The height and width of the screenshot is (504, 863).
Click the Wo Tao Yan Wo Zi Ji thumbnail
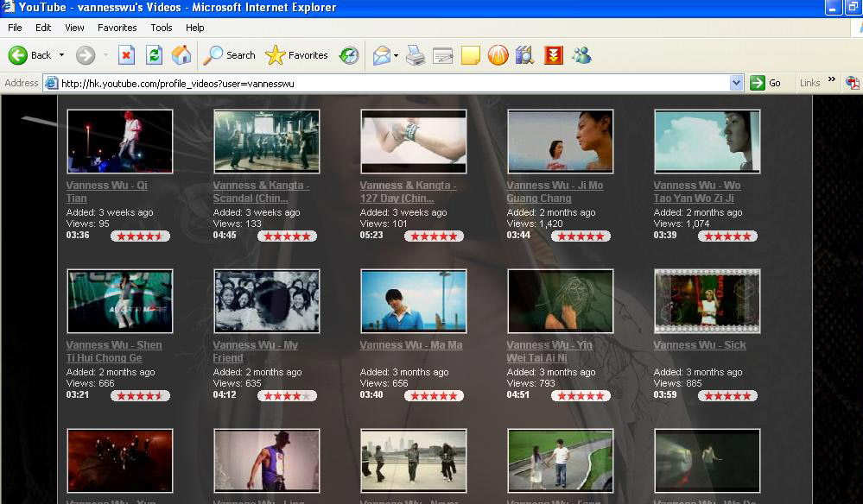(x=708, y=142)
